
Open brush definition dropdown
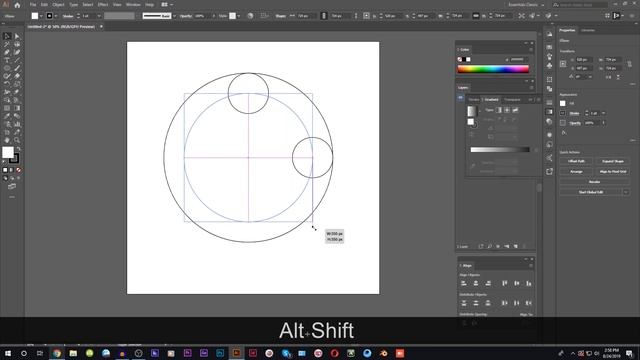(x=174, y=16)
